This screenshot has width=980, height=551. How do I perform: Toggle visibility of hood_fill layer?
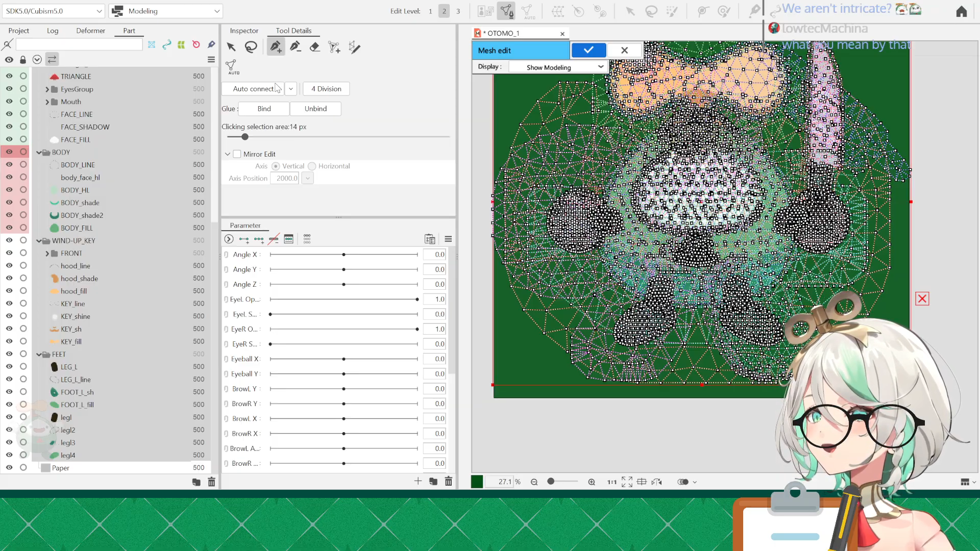9,291
